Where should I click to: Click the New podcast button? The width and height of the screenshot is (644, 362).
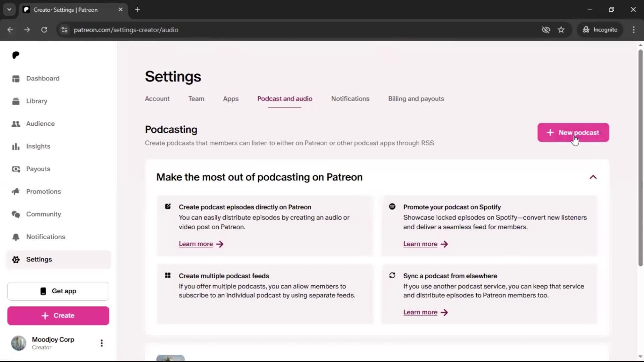573,133
